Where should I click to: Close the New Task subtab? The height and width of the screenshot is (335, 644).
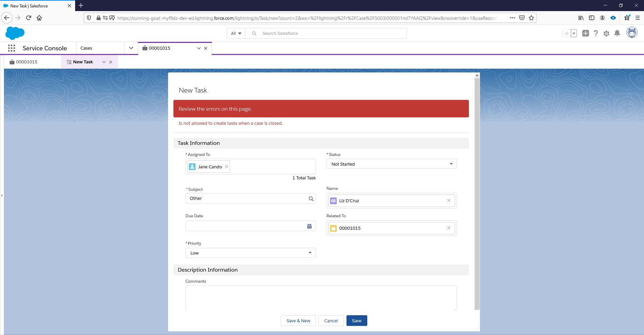[x=111, y=62]
